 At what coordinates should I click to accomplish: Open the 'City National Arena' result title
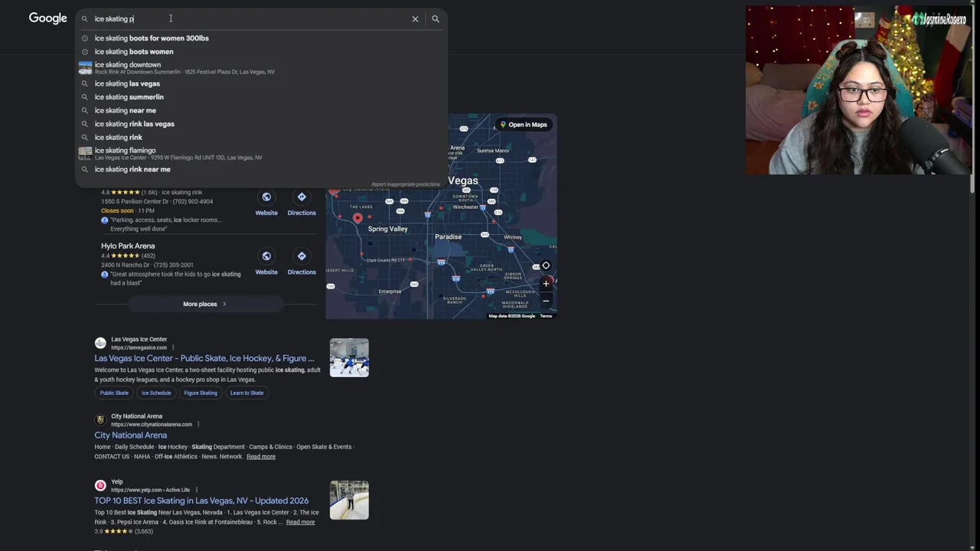point(131,435)
